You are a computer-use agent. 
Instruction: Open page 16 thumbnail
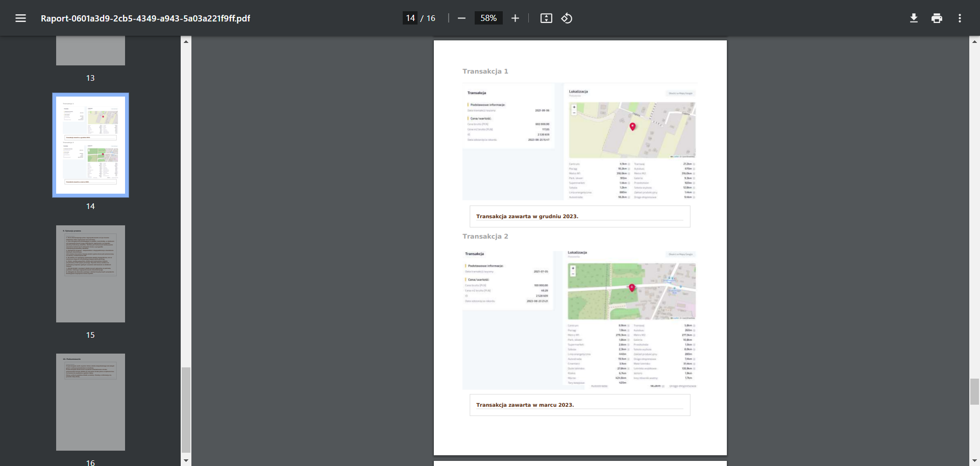point(90,402)
